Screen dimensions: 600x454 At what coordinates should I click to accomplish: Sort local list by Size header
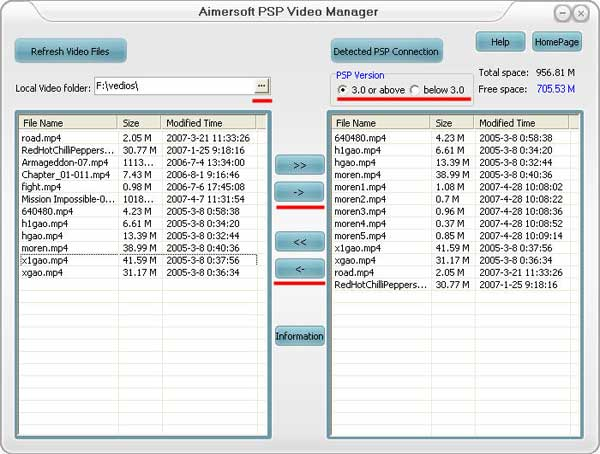point(139,123)
